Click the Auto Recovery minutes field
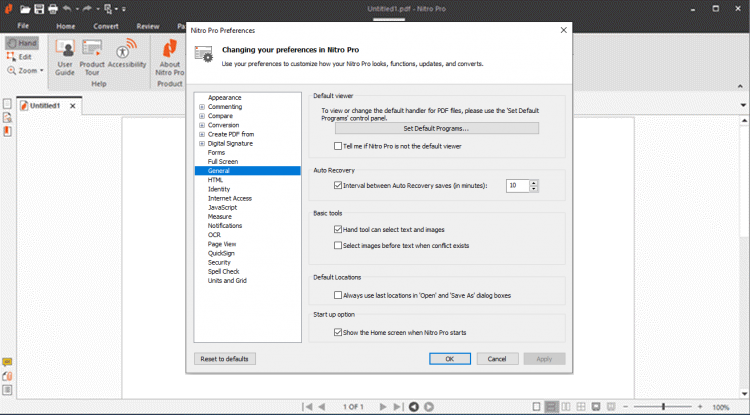This screenshot has width=750, height=415. [518, 186]
